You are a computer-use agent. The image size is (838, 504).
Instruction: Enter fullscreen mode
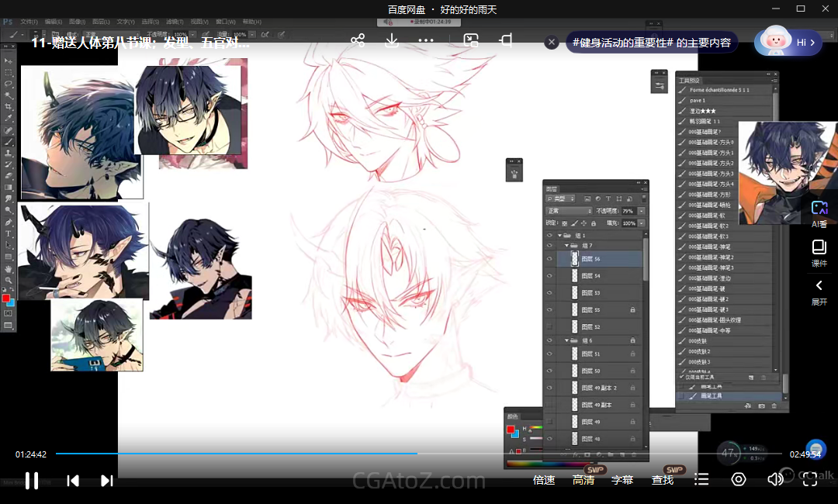click(809, 479)
